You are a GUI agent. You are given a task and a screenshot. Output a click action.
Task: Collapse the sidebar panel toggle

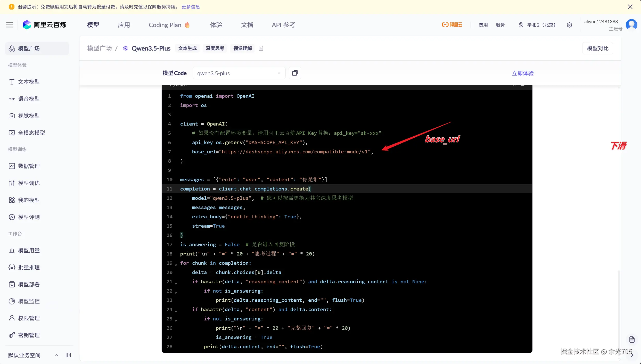click(x=68, y=355)
